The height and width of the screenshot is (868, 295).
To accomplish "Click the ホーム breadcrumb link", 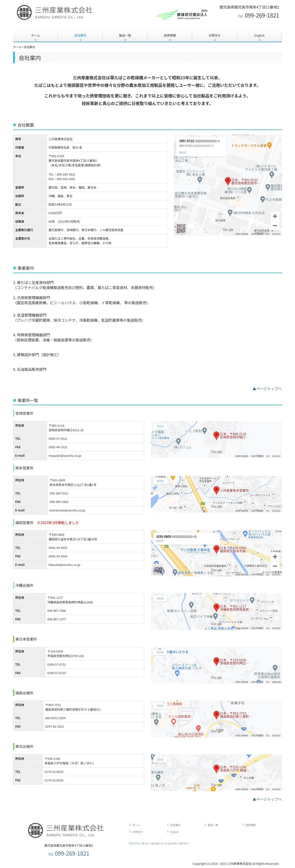I will [17, 47].
